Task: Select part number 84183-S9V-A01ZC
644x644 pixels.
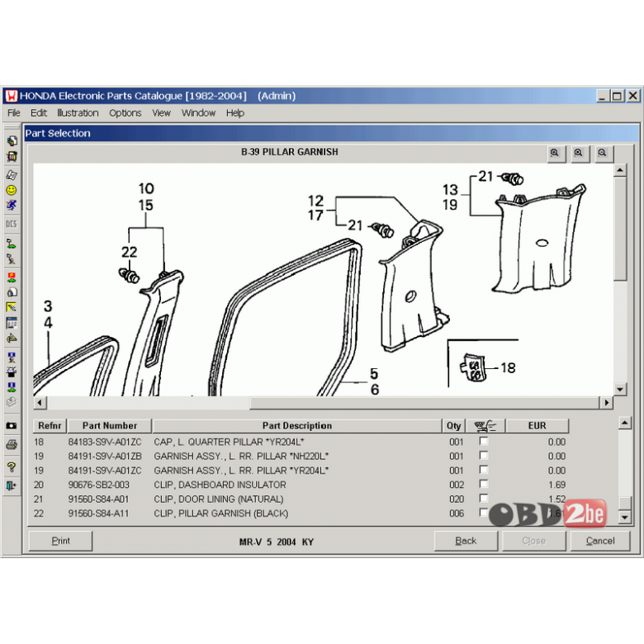Action: tap(105, 442)
